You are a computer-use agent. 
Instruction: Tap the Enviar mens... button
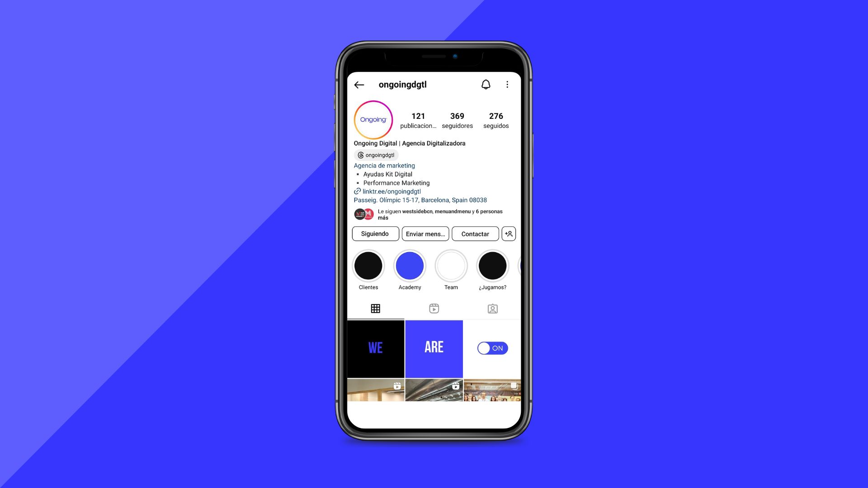tap(425, 233)
